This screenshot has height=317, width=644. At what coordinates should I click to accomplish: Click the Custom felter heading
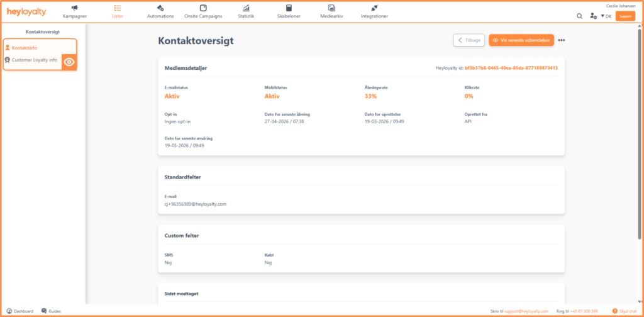click(x=182, y=236)
